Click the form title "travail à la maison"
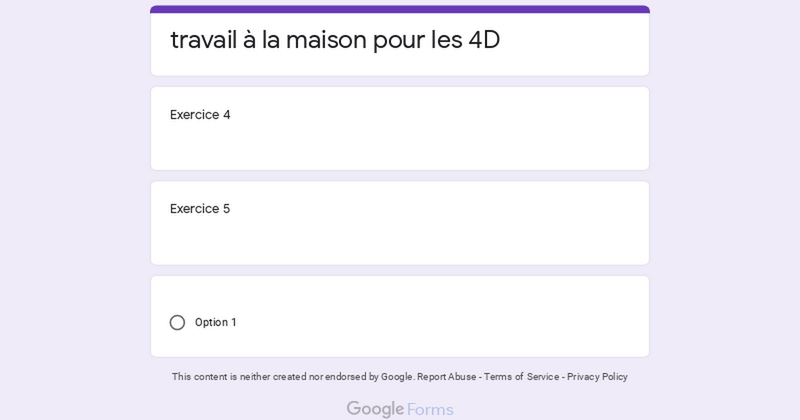Image resolution: width=800 pixels, height=420 pixels. pos(268,40)
